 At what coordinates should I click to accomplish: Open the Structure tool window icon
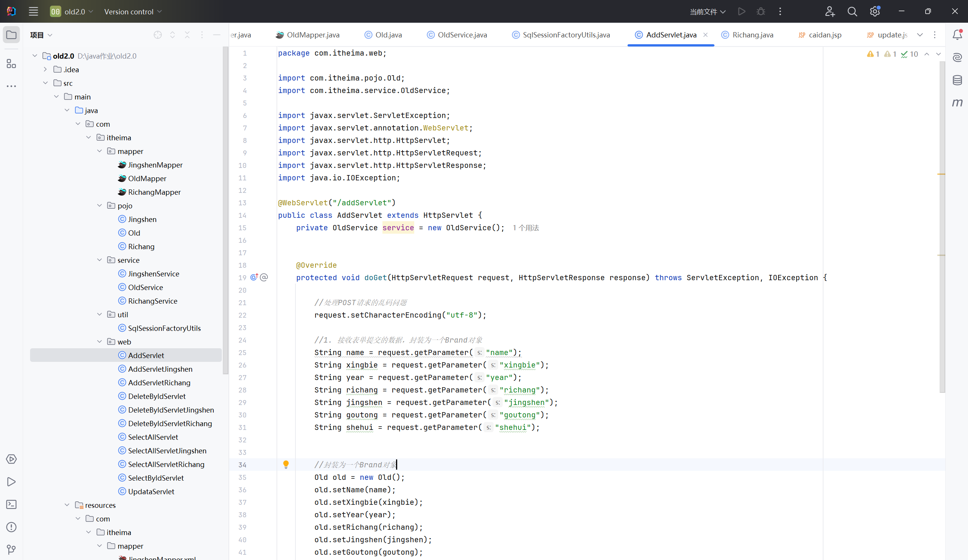[11, 64]
